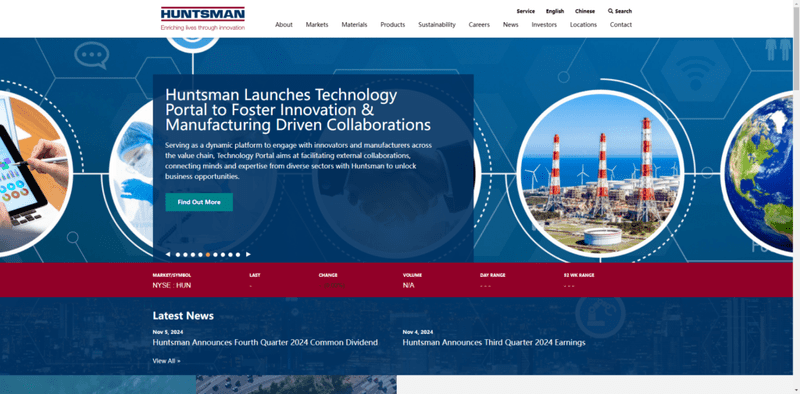
Task: Click the Nov 4, 2024 date
Action: pyautogui.click(x=418, y=332)
